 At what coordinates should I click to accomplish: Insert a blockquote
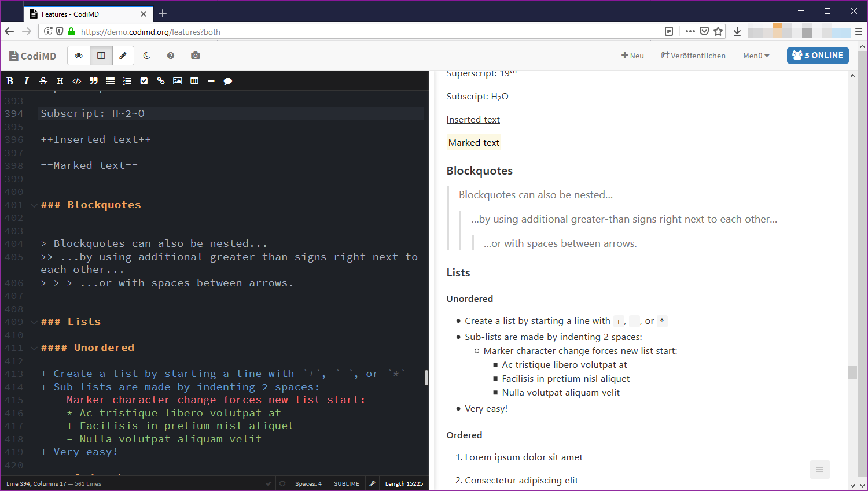pos(93,81)
